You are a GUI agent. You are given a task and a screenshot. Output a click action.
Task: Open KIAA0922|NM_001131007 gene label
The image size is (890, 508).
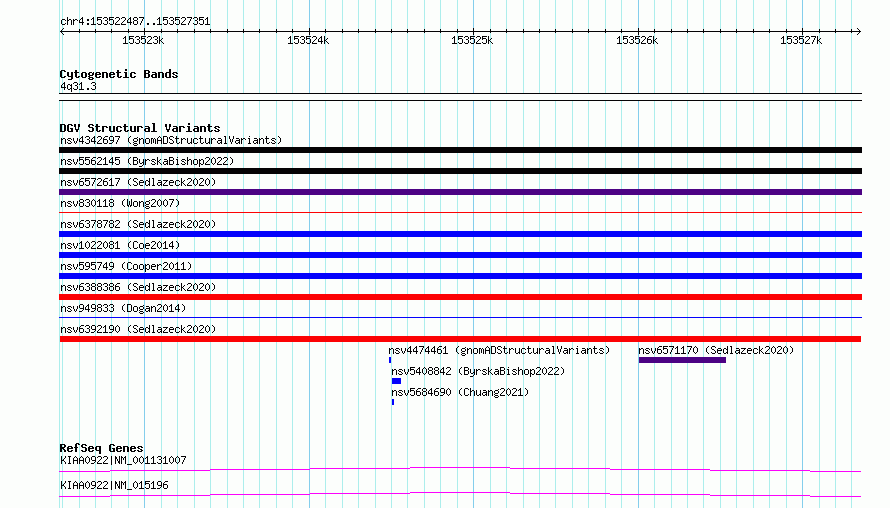(123, 460)
